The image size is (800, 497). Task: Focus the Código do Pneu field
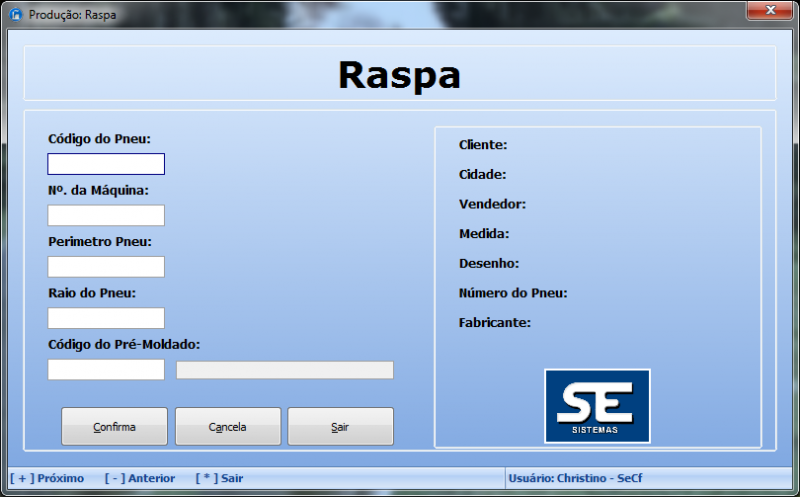click(106, 164)
